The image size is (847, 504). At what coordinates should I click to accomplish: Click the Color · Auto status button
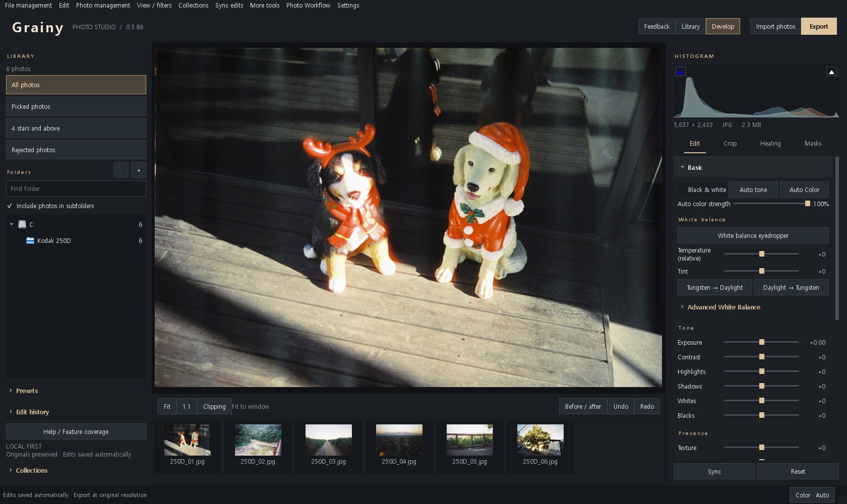(812, 495)
